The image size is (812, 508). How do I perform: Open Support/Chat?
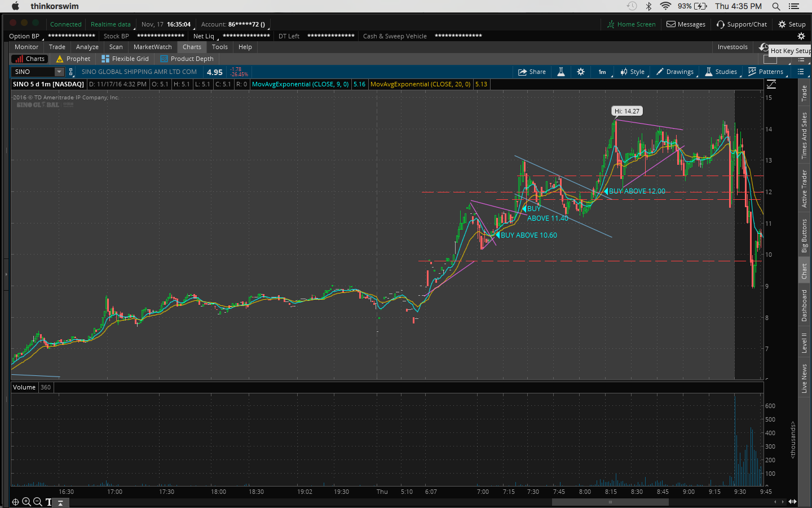pyautogui.click(x=742, y=24)
